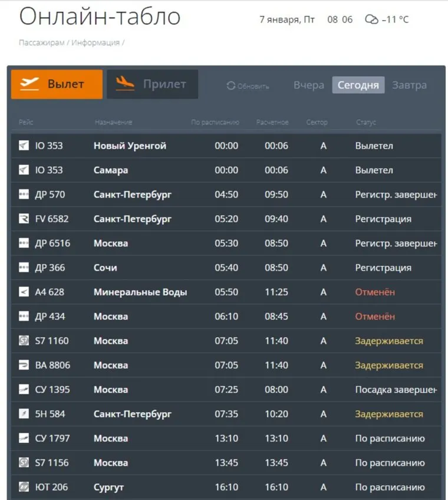The width and height of the screenshot is (448, 500).
Task: Click the Aeroflot icon beside СУ 1395
Action: coord(24,389)
